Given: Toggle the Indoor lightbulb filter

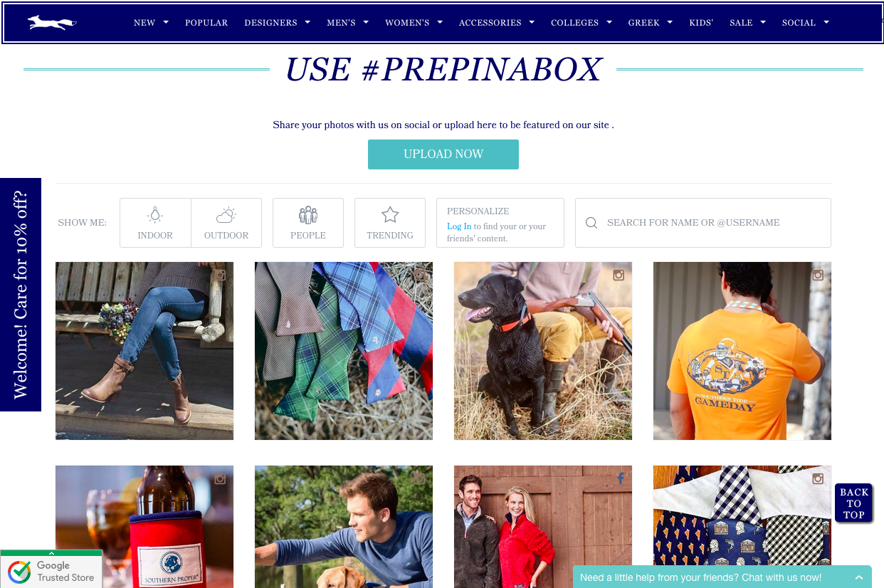Looking at the screenshot, I should [x=155, y=223].
